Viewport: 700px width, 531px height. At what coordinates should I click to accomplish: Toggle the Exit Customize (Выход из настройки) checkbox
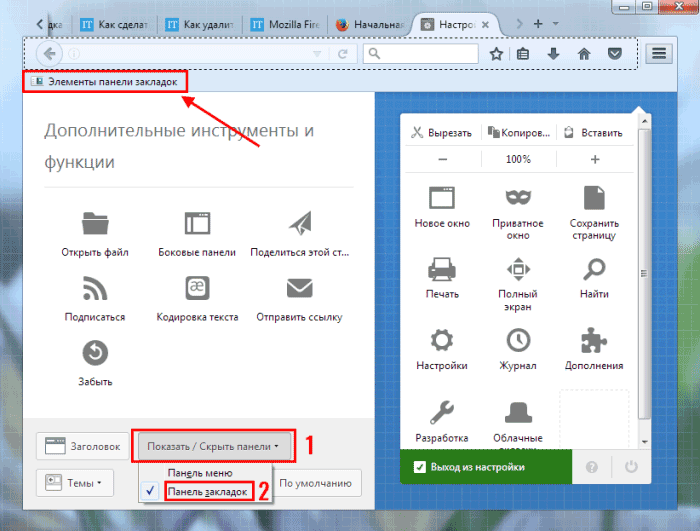[x=421, y=467]
